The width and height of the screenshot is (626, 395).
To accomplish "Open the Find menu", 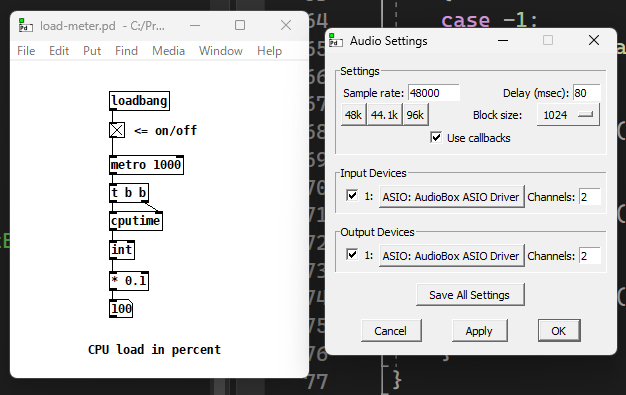I will 126,51.
